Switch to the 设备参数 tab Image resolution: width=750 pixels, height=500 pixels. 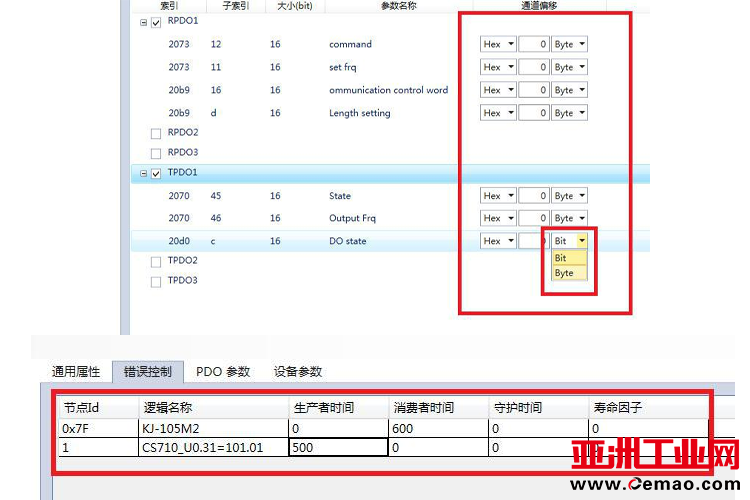click(298, 372)
